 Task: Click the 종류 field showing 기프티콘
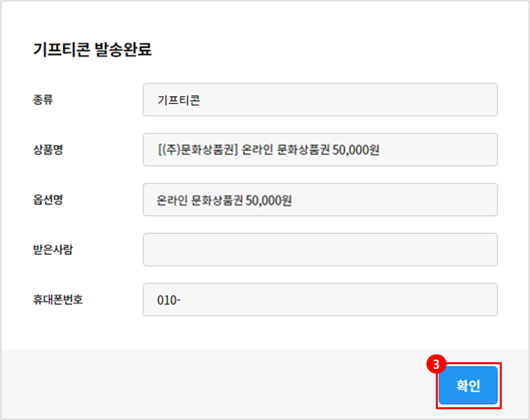point(320,100)
